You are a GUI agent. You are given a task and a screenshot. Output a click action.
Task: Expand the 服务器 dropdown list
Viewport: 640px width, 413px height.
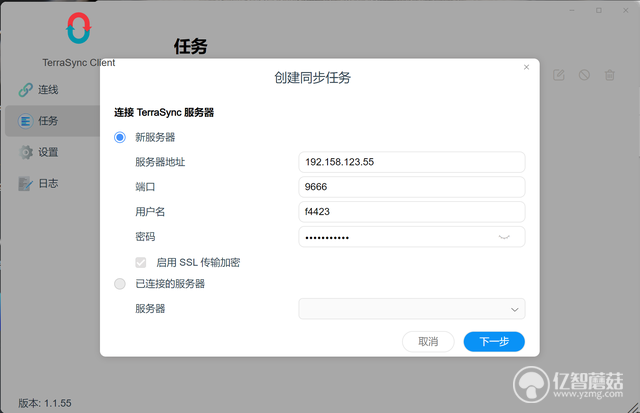pyautogui.click(x=411, y=309)
